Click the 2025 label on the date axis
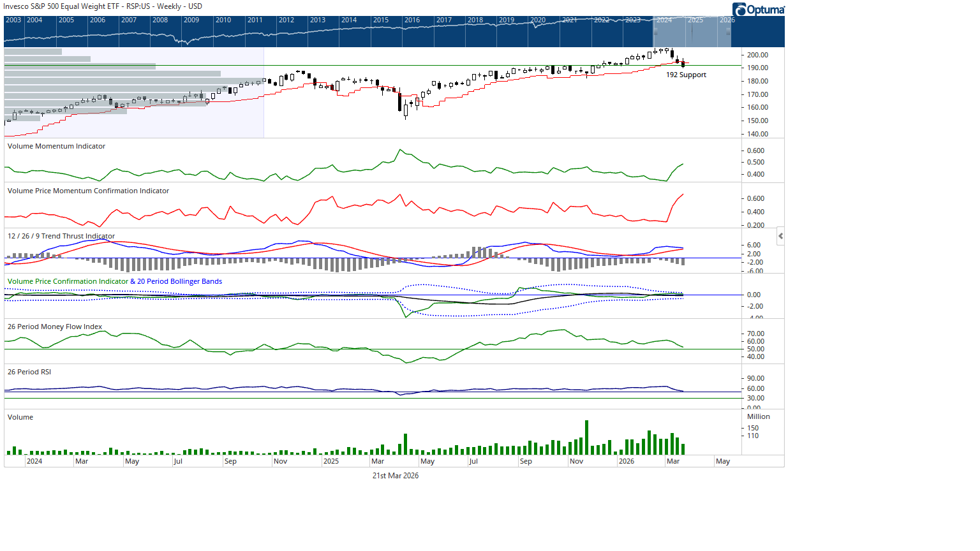Screen dimensions: 980x551 click(x=331, y=462)
